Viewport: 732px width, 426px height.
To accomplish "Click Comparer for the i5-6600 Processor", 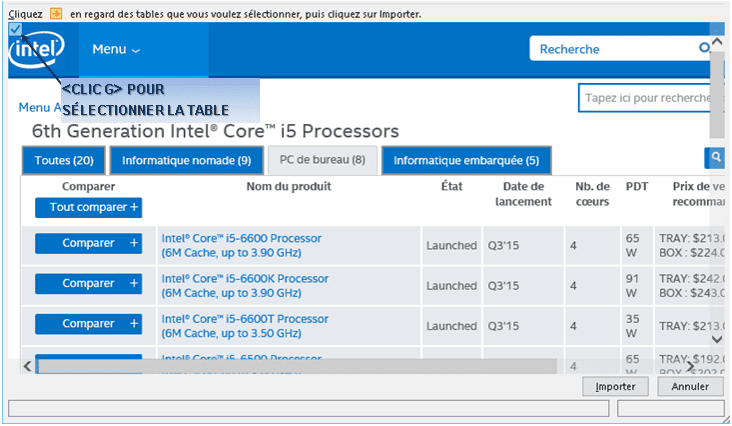I will (89, 243).
